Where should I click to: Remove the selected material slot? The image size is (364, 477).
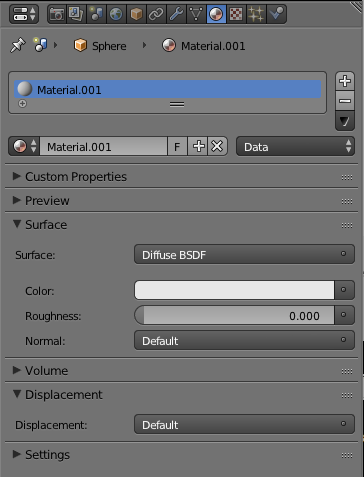pos(345,101)
